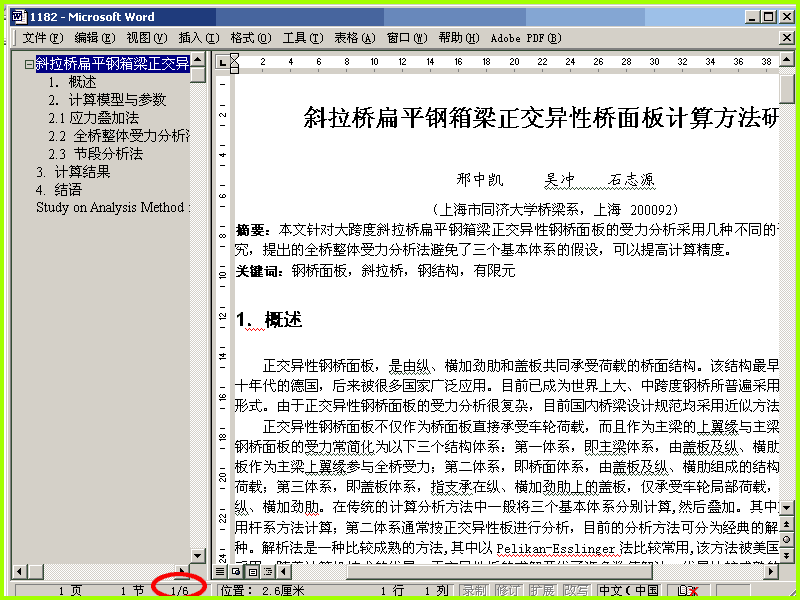Jump to heading 2.3 节段分析法
Screen dimensions: 800x600
point(95,154)
